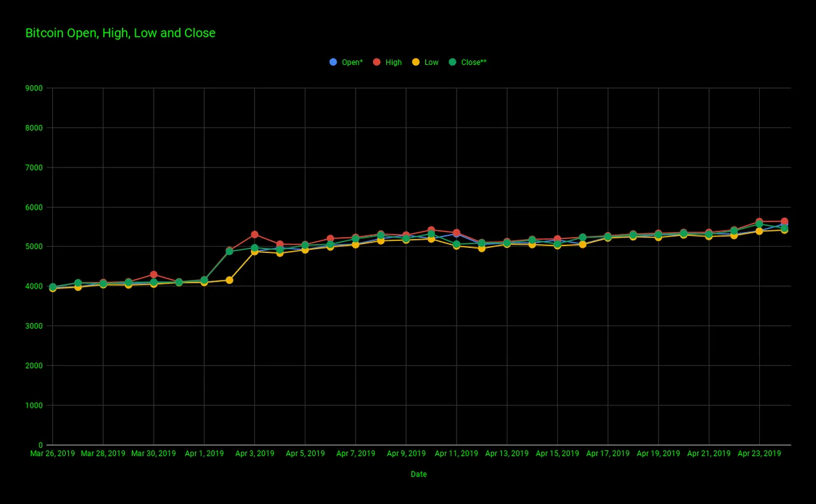
Task: Click the 'Apr 3, 2019' x-axis label
Action: [x=254, y=454]
